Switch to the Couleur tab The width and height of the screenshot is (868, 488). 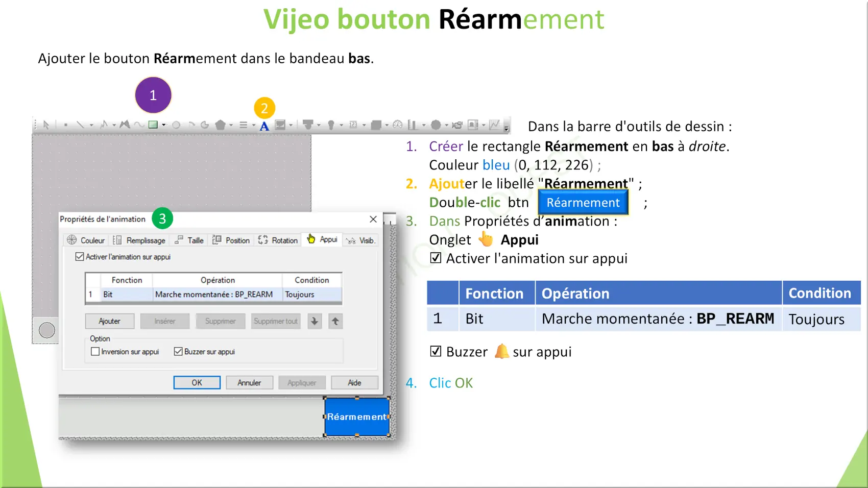pos(86,240)
